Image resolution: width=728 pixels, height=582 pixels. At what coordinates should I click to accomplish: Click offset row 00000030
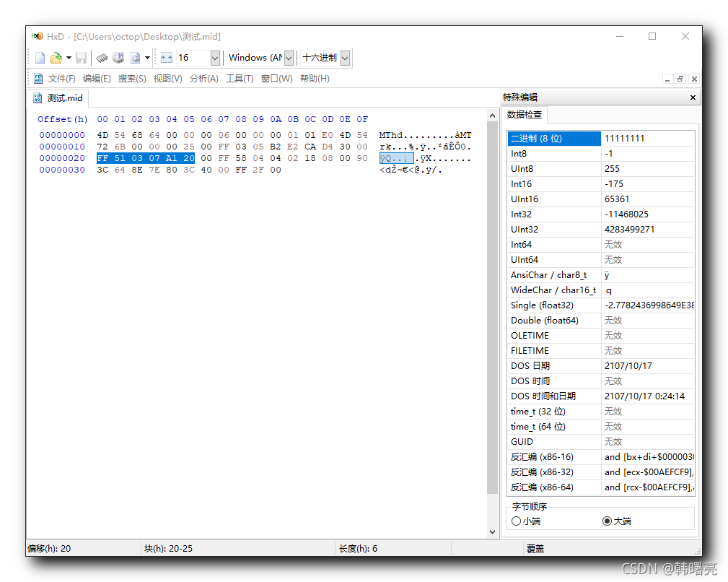click(x=62, y=170)
